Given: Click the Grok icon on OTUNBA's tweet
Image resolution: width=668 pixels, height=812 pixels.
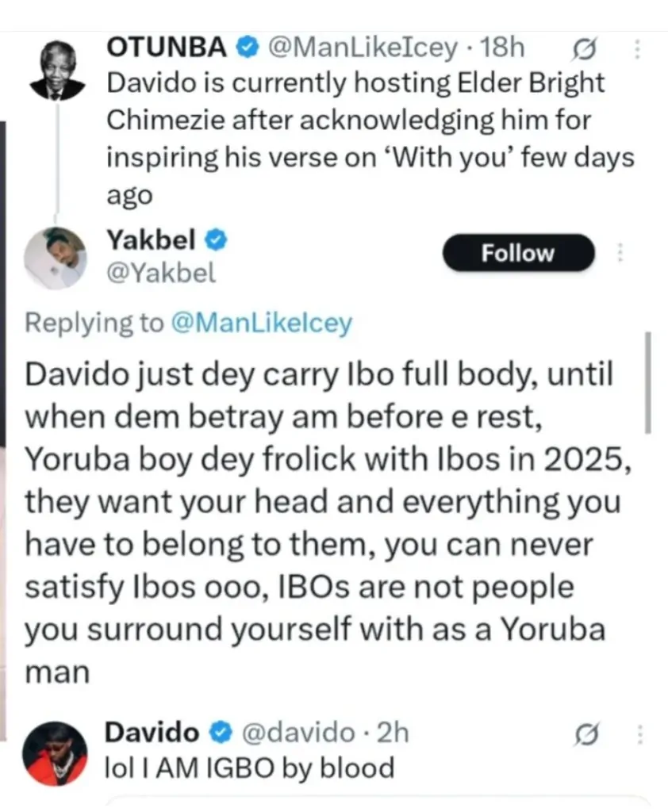Looking at the screenshot, I should coord(580,52).
